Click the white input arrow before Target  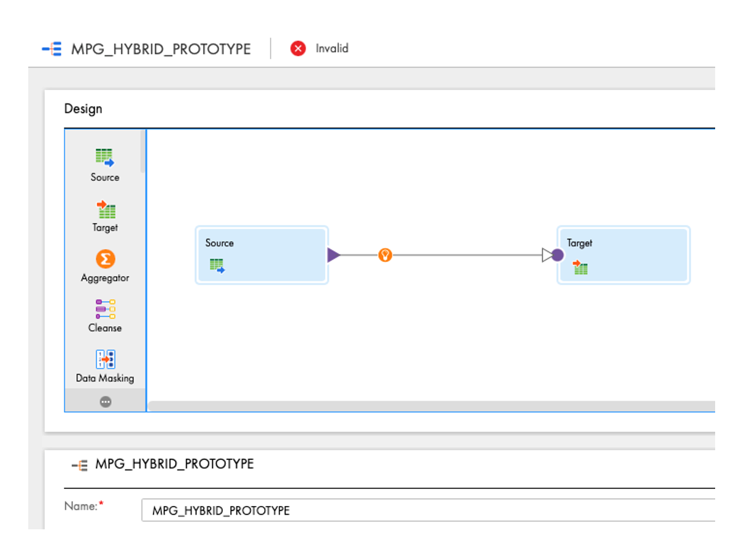point(546,255)
